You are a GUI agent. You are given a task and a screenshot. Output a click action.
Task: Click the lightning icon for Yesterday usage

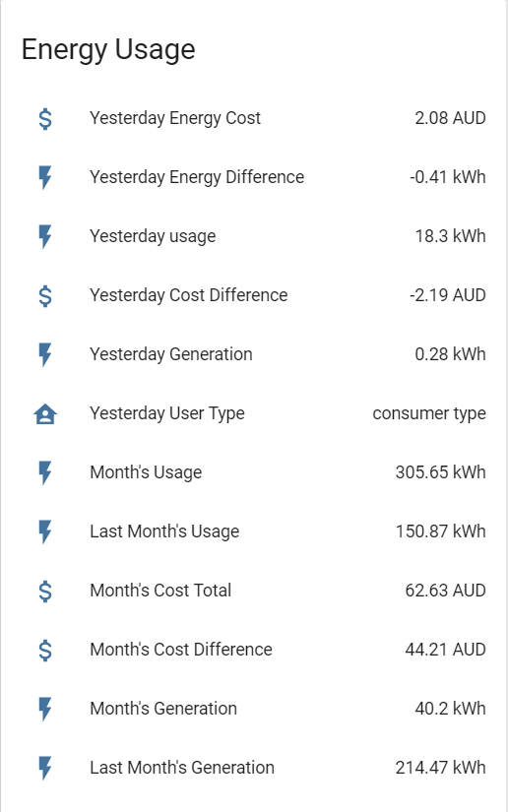(x=45, y=236)
